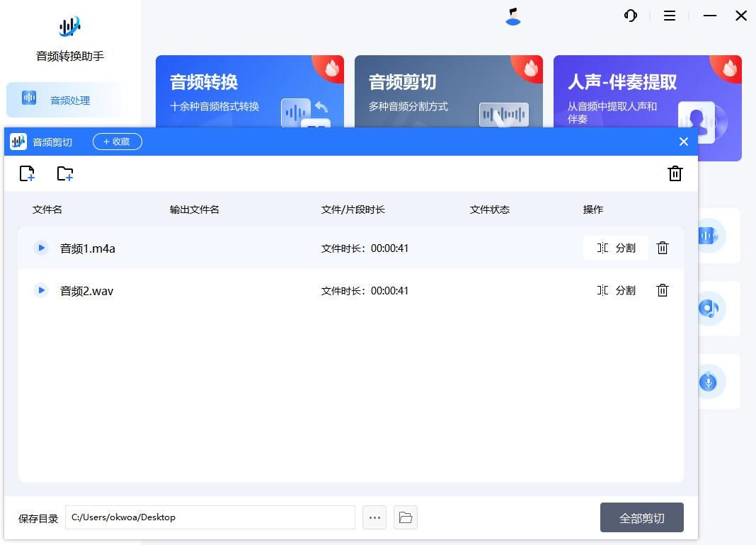Click the customer service headset icon
The width and height of the screenshot is (756, 545).
(x=631, y=16)
